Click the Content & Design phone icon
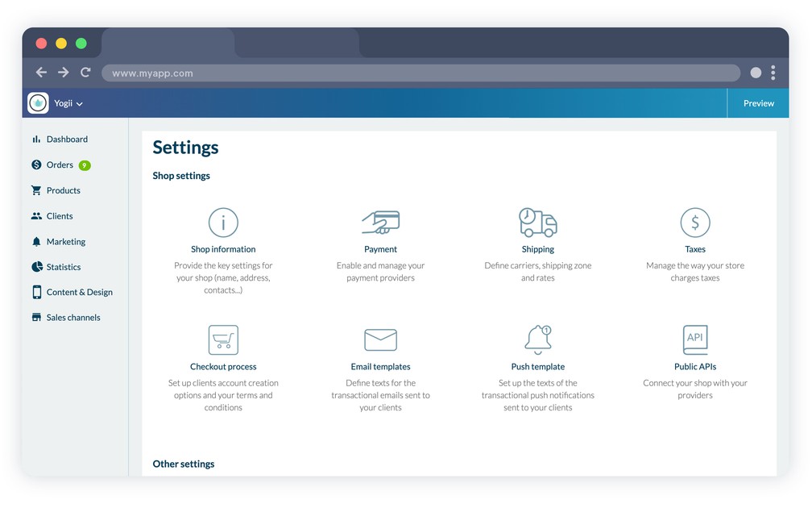The width and height of the screenshot is (812, 508). coord(37,292)
